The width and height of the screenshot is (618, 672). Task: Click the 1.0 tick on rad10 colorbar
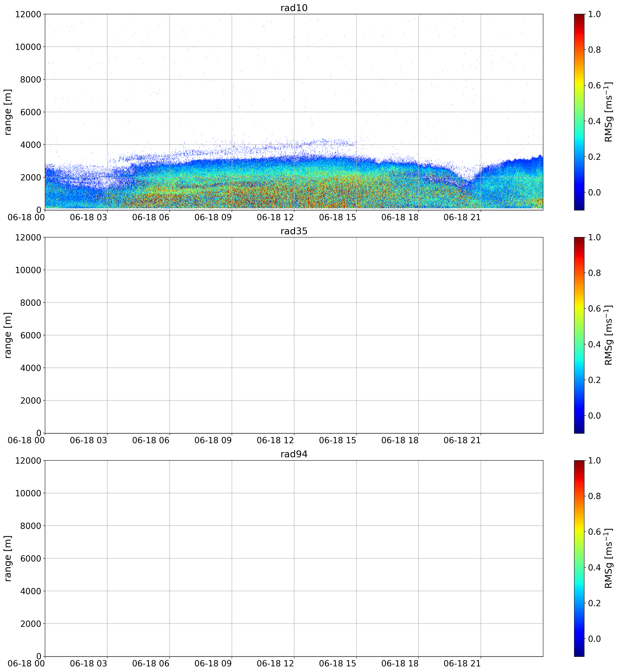click(594, 14)
